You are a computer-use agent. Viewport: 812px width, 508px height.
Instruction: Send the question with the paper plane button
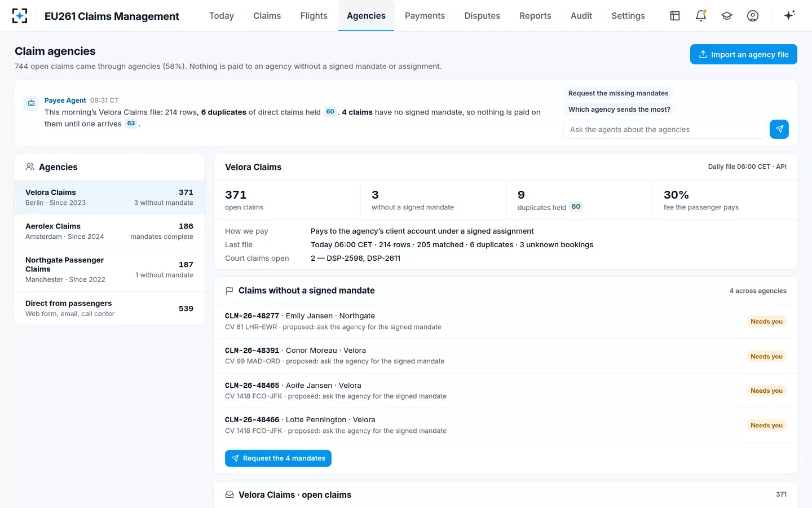coord(779,129)
